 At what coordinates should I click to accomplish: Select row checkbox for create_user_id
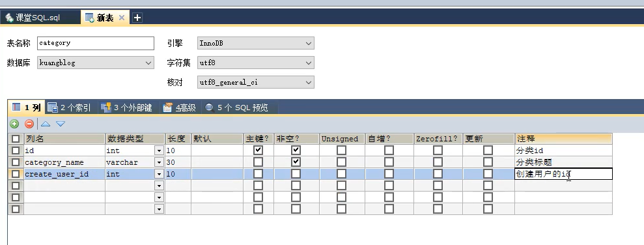[16, 174]
